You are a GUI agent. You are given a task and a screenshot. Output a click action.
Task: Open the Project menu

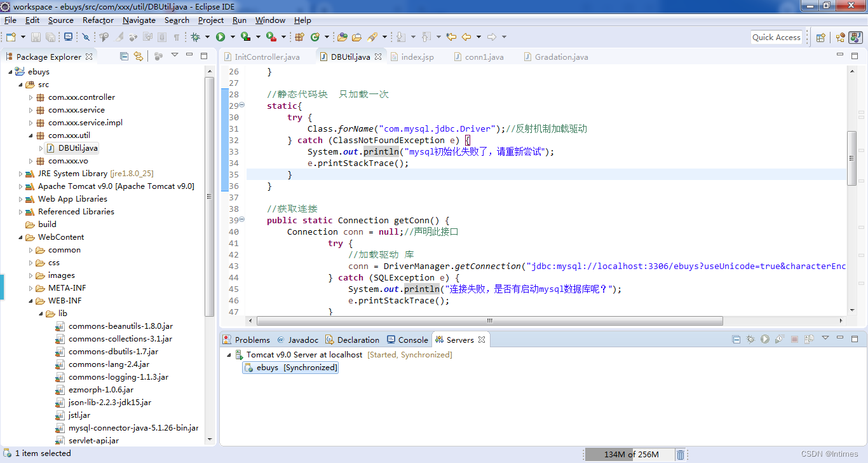tap(211, 20)
